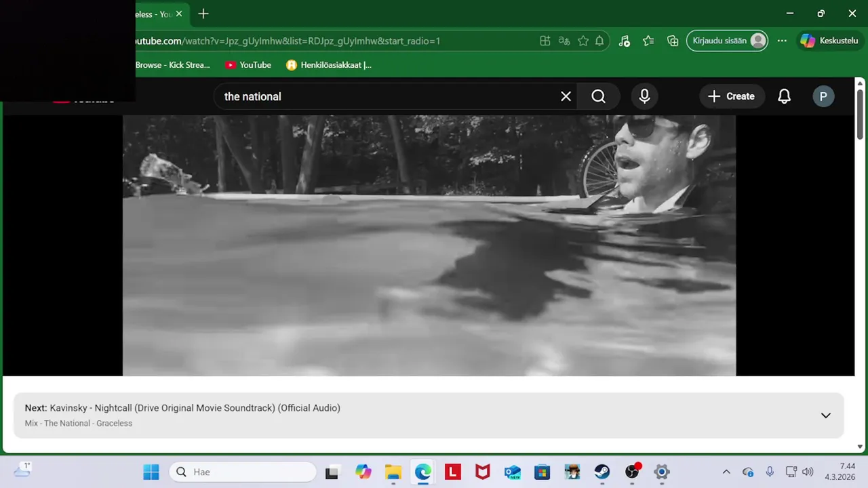Open the media control music note icon

[x=625, y=41]
